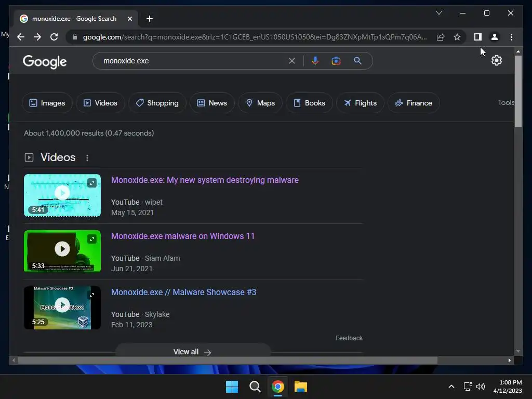The width and height of the screenshot is (532, 399).
Task: Open a new browser tab
Action: (149, 19)
